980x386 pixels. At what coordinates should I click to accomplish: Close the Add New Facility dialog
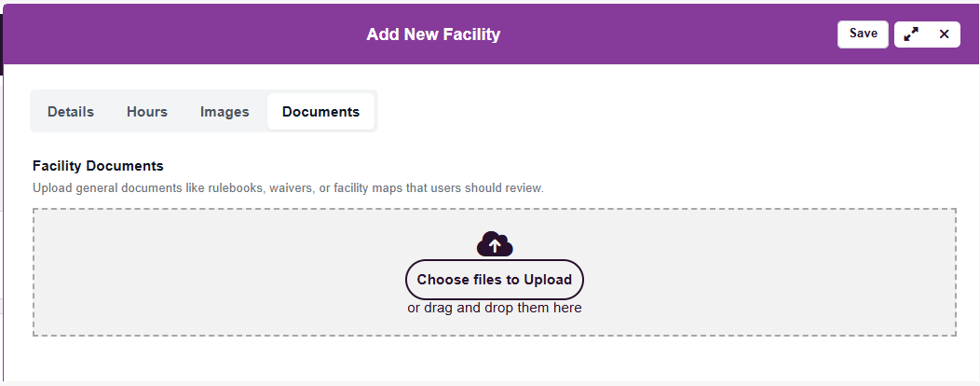click(944, 34)
